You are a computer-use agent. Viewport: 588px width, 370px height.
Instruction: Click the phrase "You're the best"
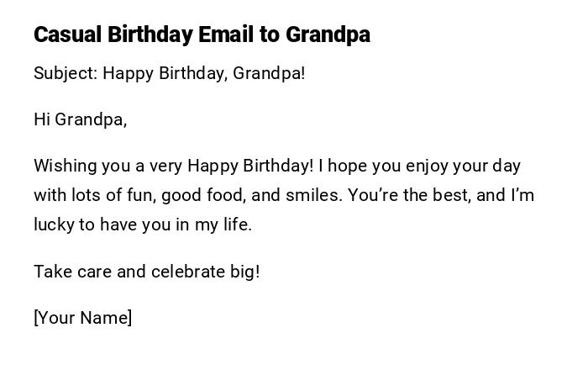(409, 195)
